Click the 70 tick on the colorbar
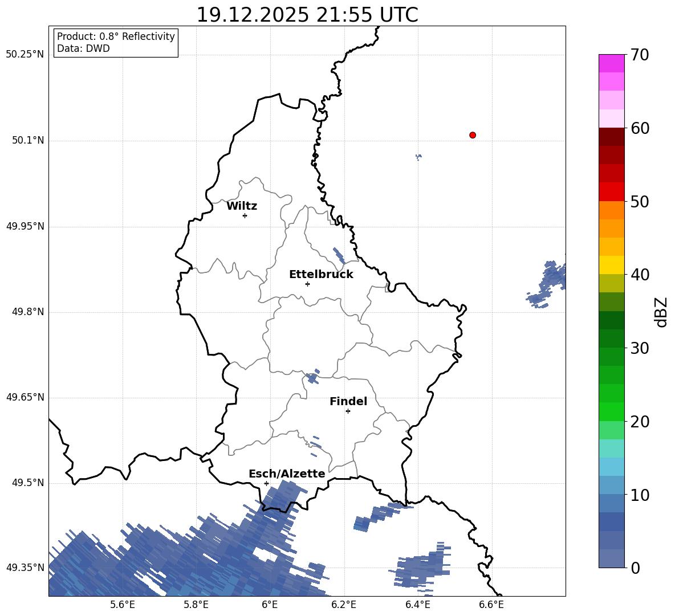Screen dimensions: 675x616 639,55
